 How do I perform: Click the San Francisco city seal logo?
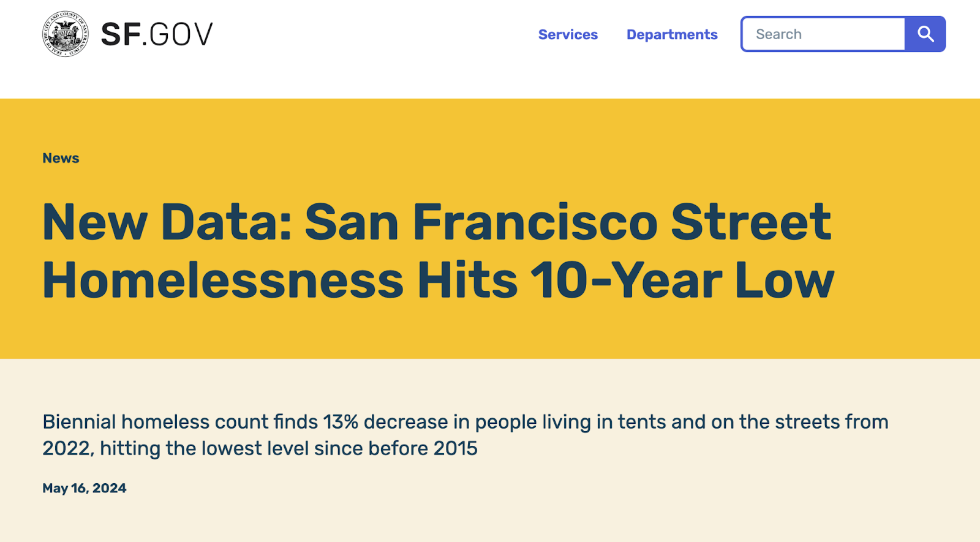65,34
